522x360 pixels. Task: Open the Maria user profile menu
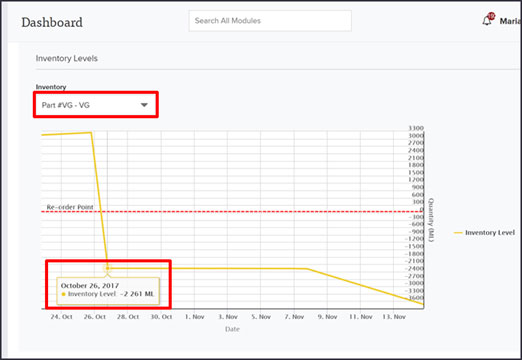point(510,21)
